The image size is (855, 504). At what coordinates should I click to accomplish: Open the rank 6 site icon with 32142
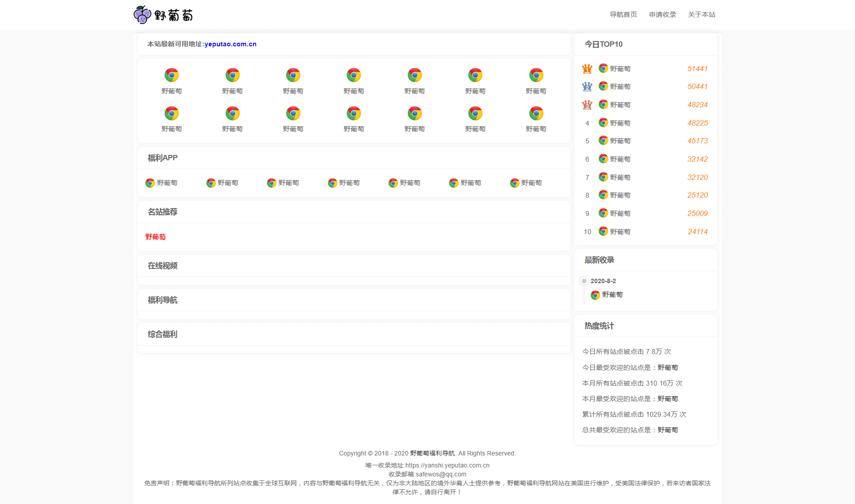603,159
